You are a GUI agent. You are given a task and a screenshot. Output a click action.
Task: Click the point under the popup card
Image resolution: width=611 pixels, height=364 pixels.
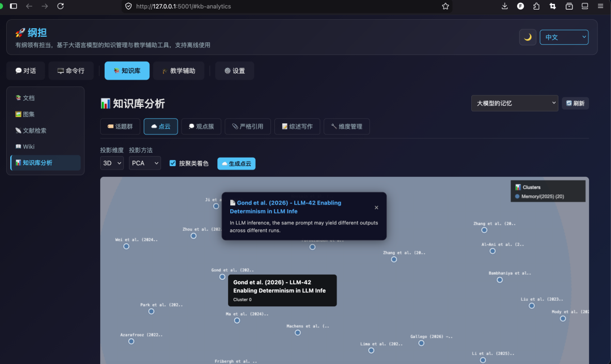pyautogui.click(x=312, y=247)
